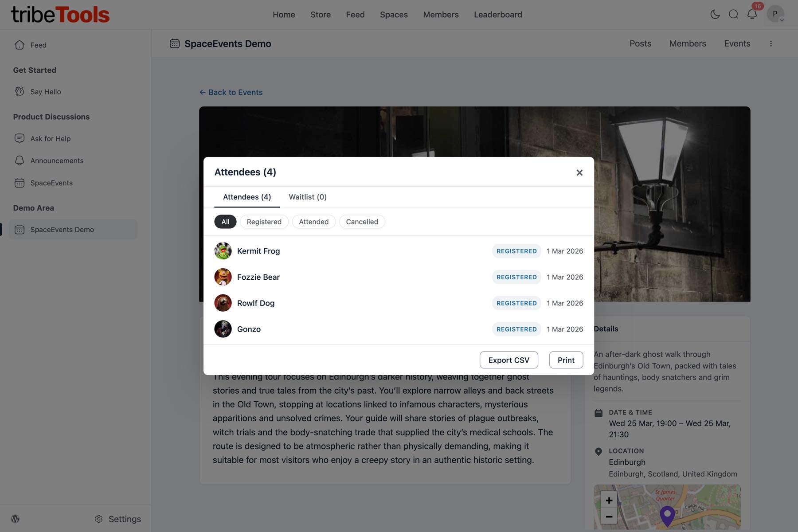Select the Cancelled filter chip

click(362, 222)
